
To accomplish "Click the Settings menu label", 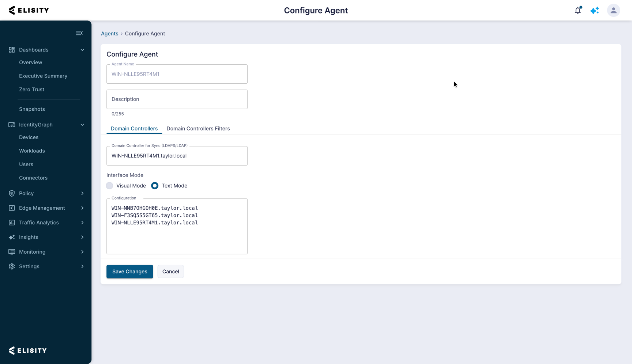I will tap(29, 266).
